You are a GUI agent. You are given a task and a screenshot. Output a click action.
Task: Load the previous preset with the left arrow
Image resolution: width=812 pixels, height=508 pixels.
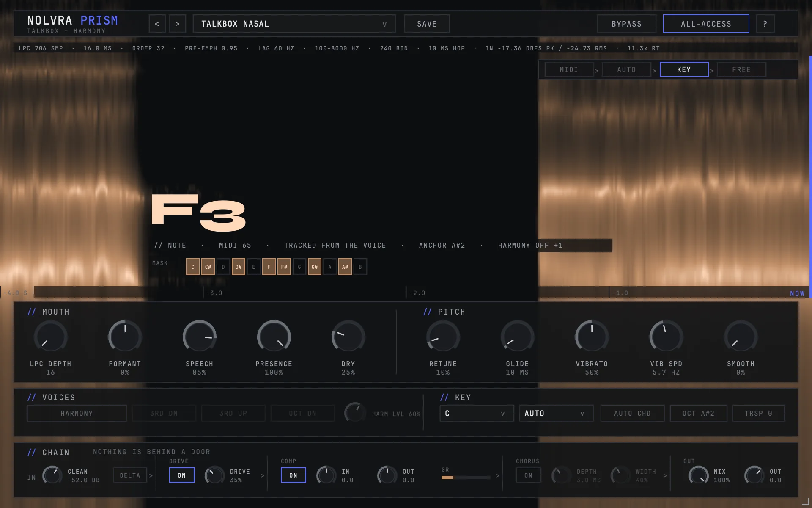[x=157, y=24]
